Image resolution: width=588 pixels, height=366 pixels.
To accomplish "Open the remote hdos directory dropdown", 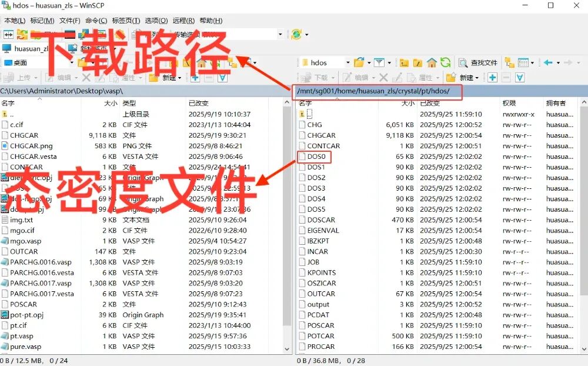I will click(x=348, y=62).
